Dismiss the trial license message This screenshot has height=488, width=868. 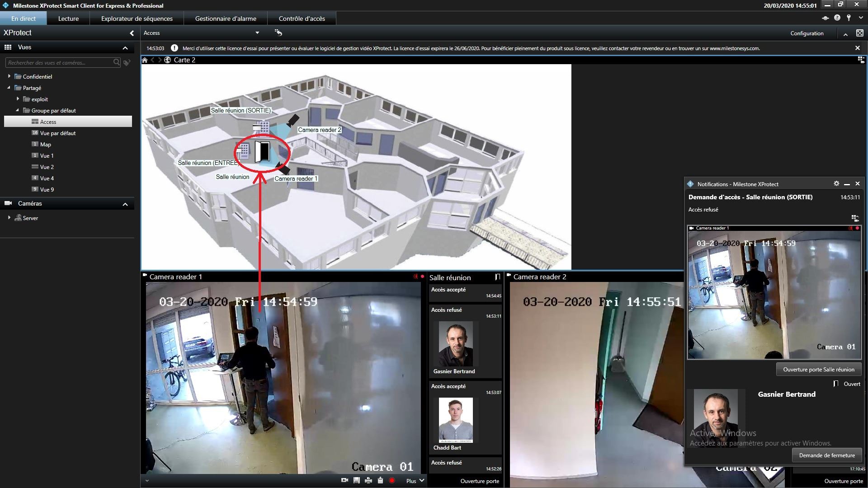click(x=858, y=48)
